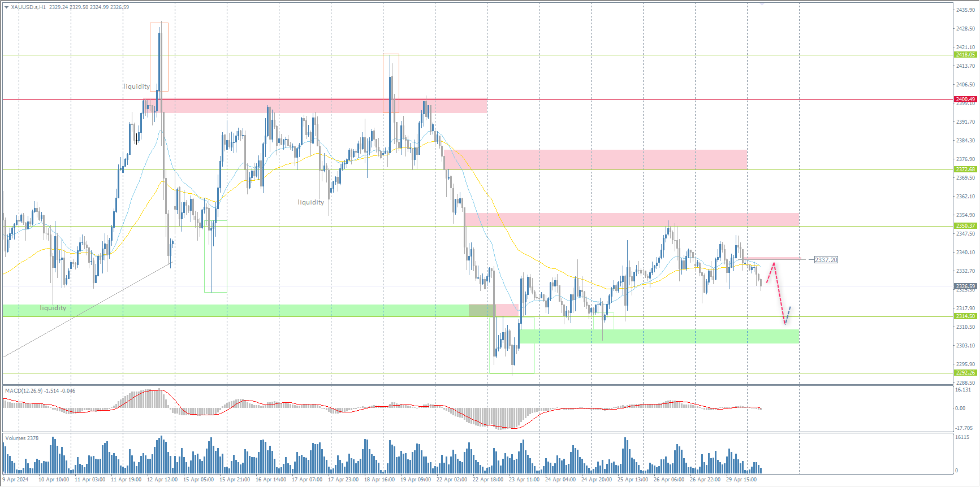Image resolution: width=980 pixels, height=487 pixels.
Task: Click the current price tag 2326.59
Action: point(965,286)
